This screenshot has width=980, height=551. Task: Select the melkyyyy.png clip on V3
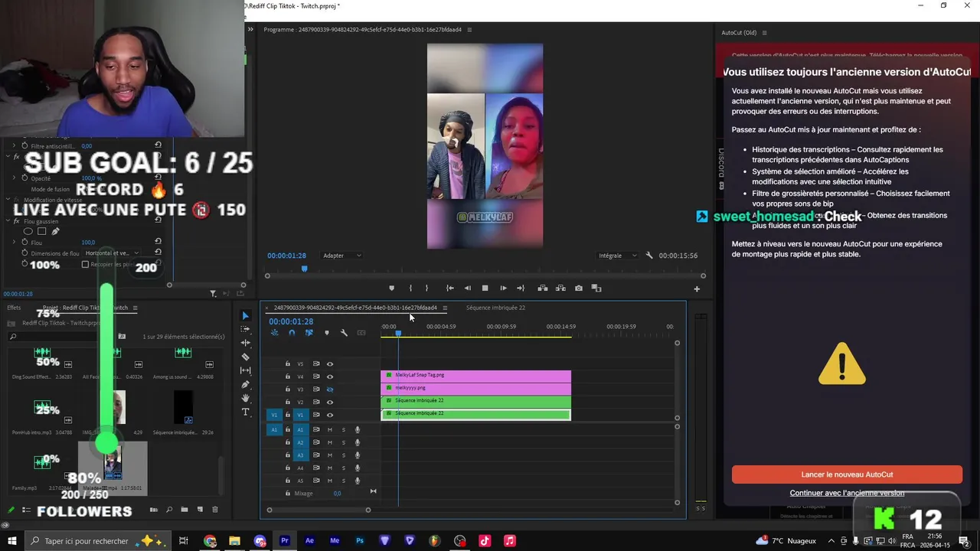475,389
